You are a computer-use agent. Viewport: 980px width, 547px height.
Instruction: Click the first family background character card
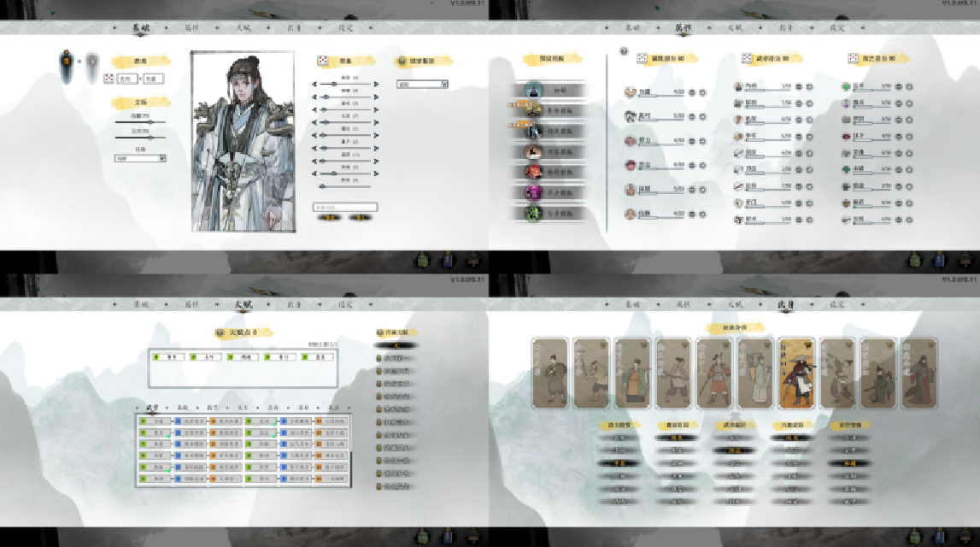point(549,373)
